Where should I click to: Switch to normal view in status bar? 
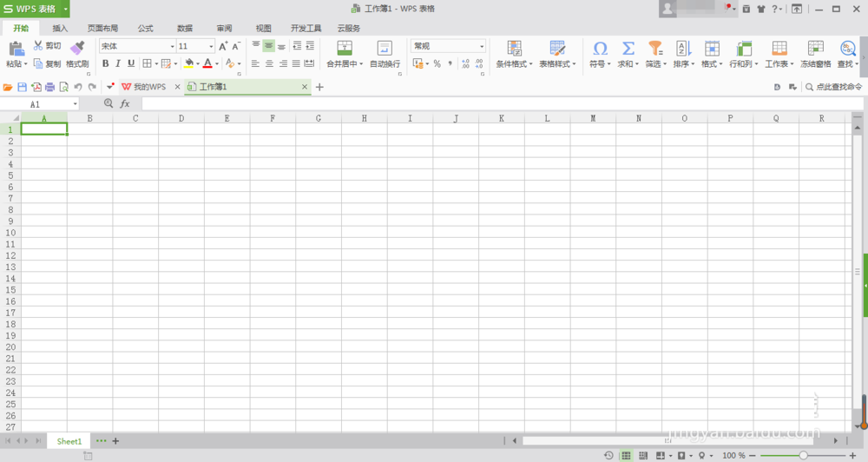click(626, 455)
